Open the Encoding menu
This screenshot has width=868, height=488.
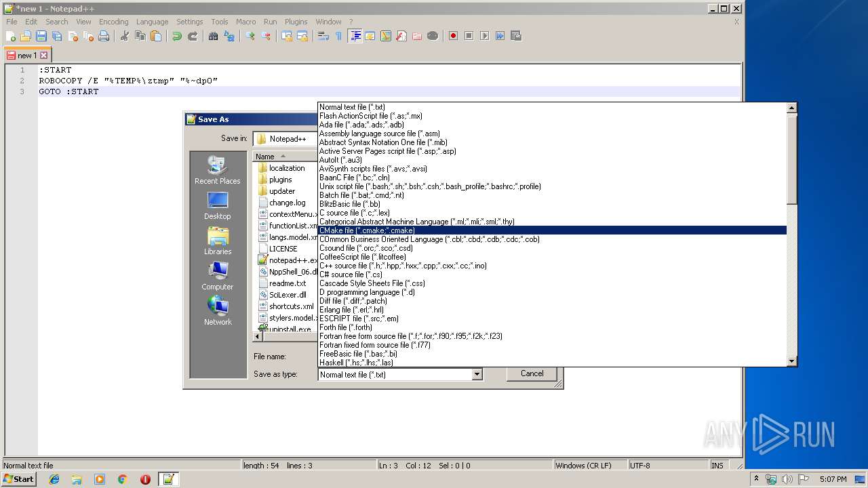click(113, 22)
